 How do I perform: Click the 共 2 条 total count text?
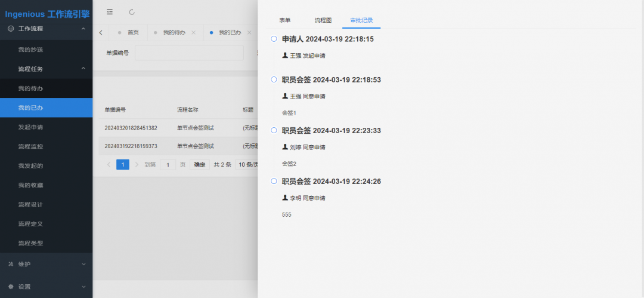point(222,165)
